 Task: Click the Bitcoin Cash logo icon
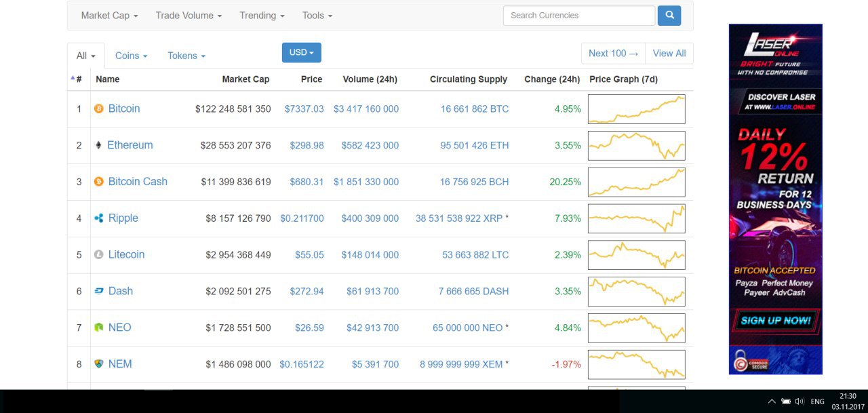99,182
